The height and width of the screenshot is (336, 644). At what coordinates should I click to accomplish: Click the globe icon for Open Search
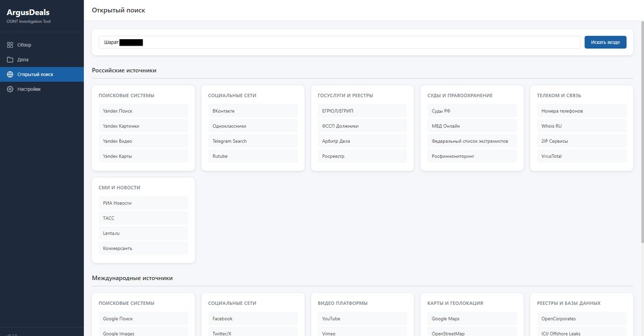pos(10,75)
